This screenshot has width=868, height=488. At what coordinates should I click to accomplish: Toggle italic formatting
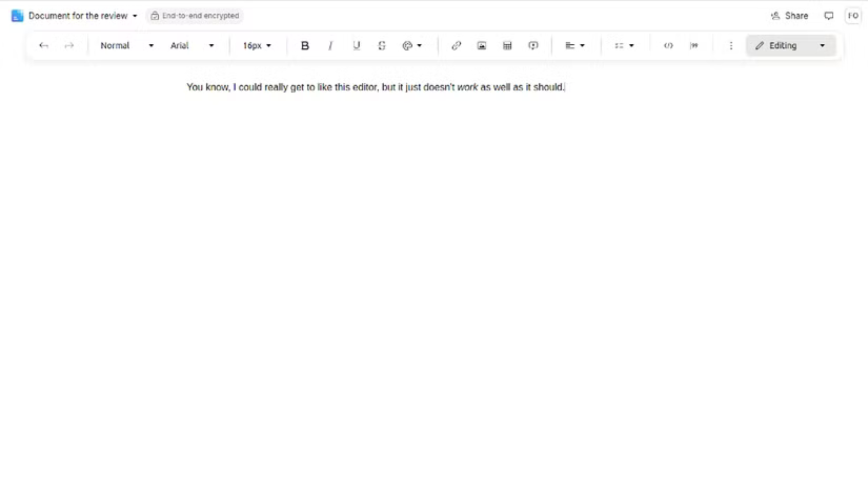pyautogui.click(x=330, y=46)
